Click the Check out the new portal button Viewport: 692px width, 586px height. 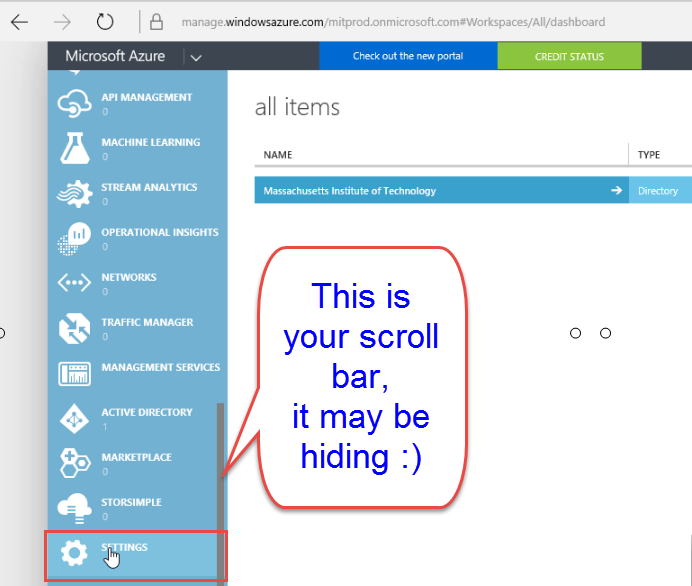point(408,56)
